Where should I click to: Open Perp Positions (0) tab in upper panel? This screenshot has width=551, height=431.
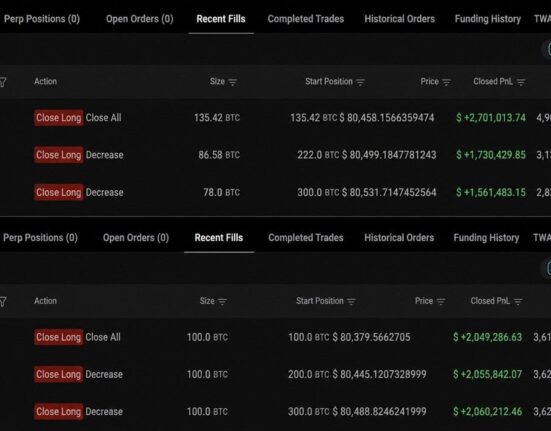(x=42, y=19)
